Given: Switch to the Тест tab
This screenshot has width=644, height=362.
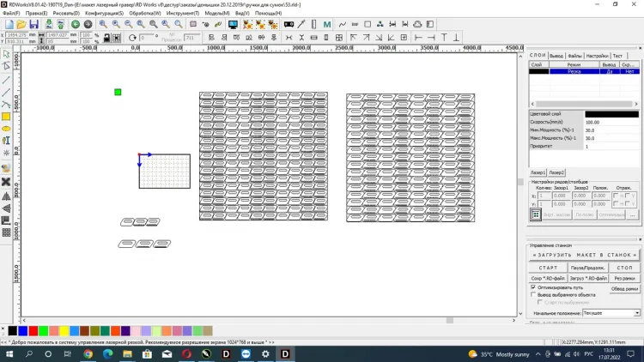Looking at the screenshot, I should 617,56.
